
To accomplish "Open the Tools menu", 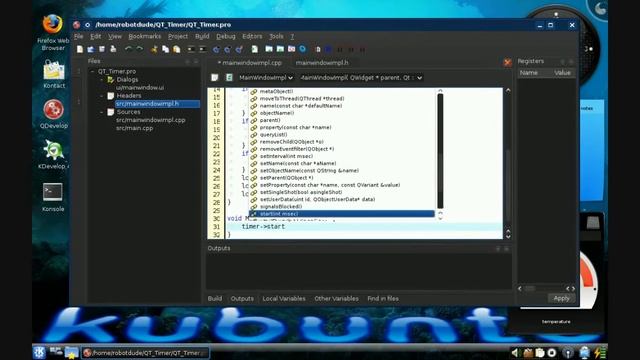I will pos(276,36).
